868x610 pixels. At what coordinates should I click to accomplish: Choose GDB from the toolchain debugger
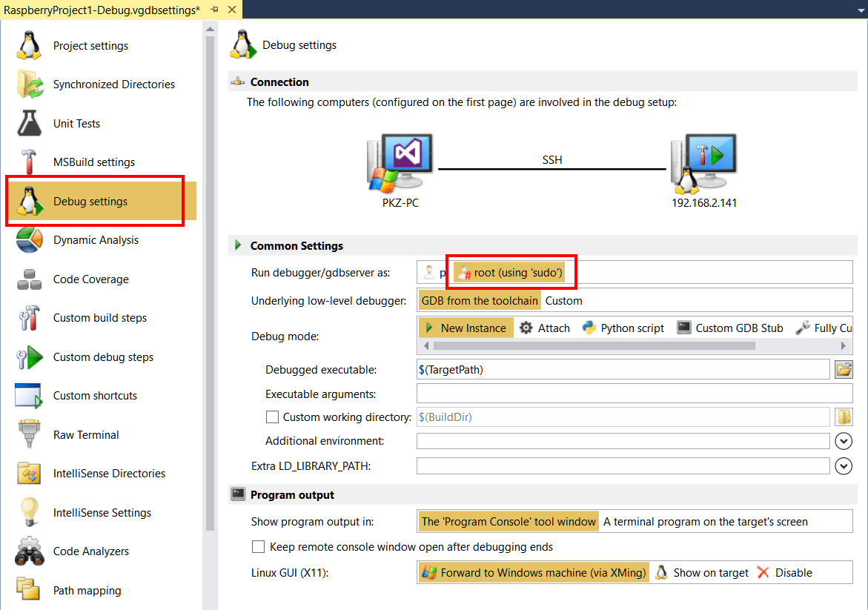point(480,301)
